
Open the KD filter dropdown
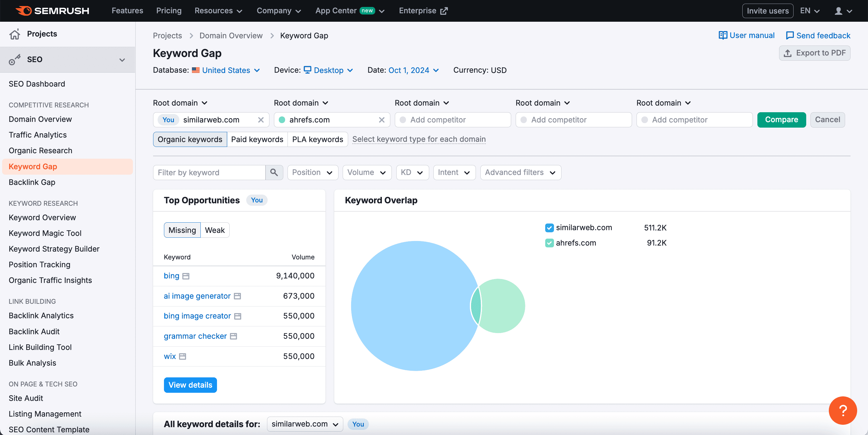click(412, 172)
